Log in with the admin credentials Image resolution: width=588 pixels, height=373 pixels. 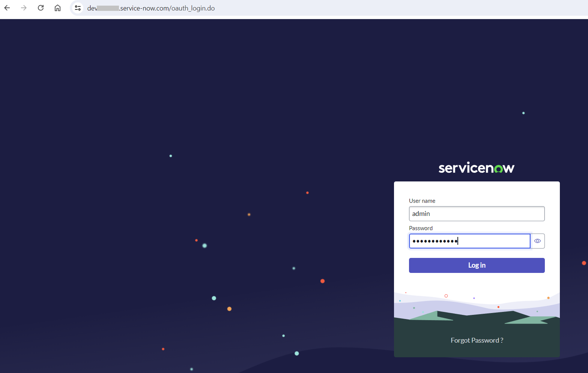point(477,265)
